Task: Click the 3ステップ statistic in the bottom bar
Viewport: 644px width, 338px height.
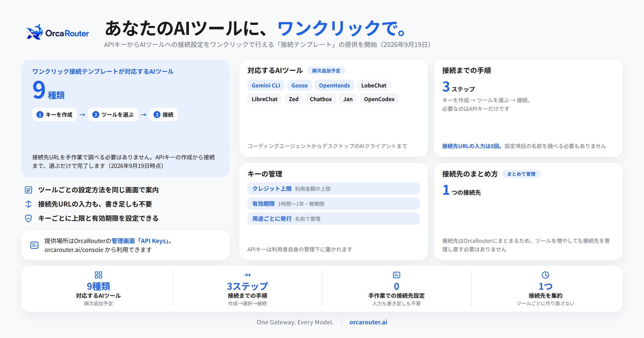Action: (247, 286)
